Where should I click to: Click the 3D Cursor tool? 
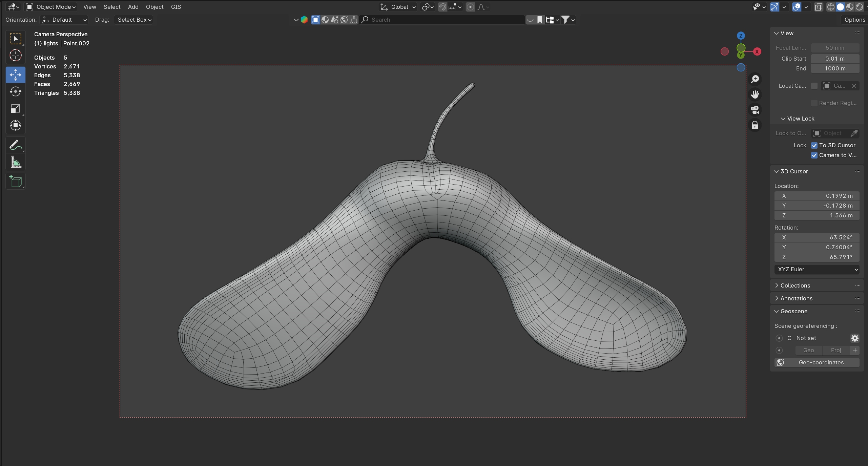pos(16,56)
